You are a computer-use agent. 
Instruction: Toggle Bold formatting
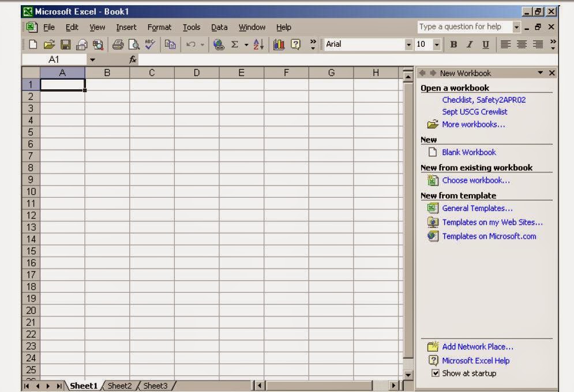[453, 44]
